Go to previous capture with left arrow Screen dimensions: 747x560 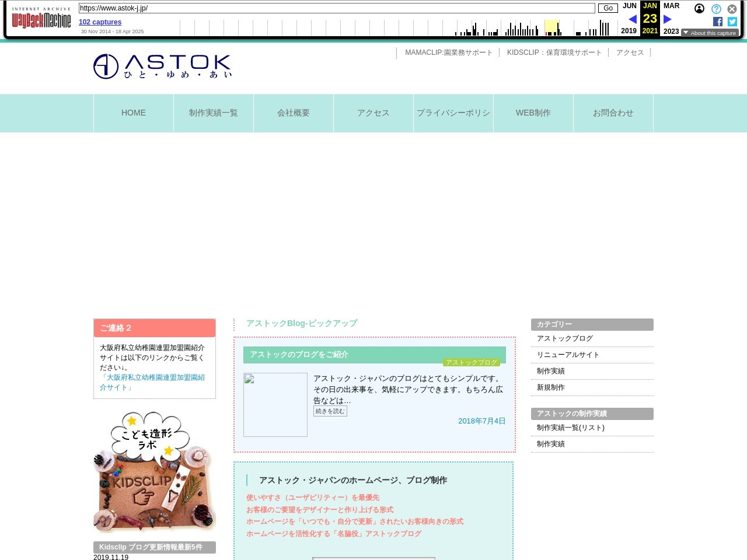click(x=632, y=19)
